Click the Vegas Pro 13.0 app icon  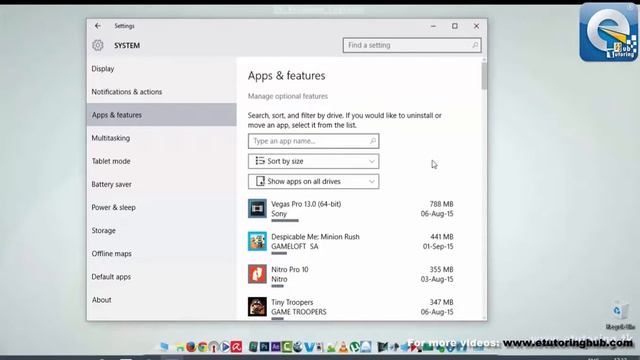257,209
